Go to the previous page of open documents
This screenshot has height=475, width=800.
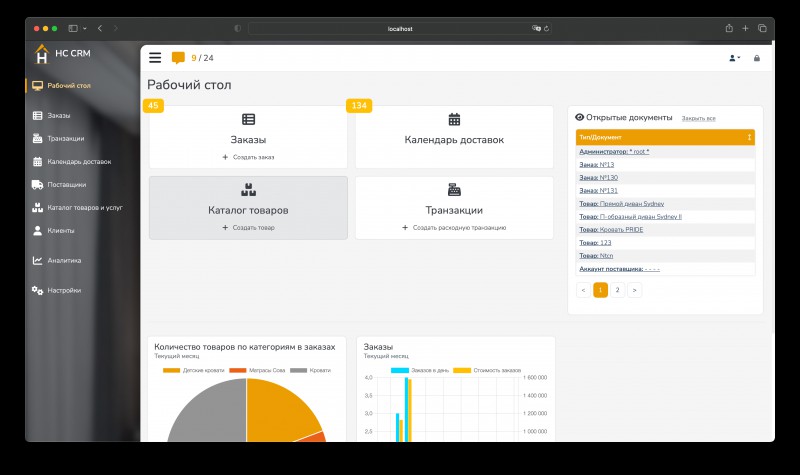coord(583,290)
